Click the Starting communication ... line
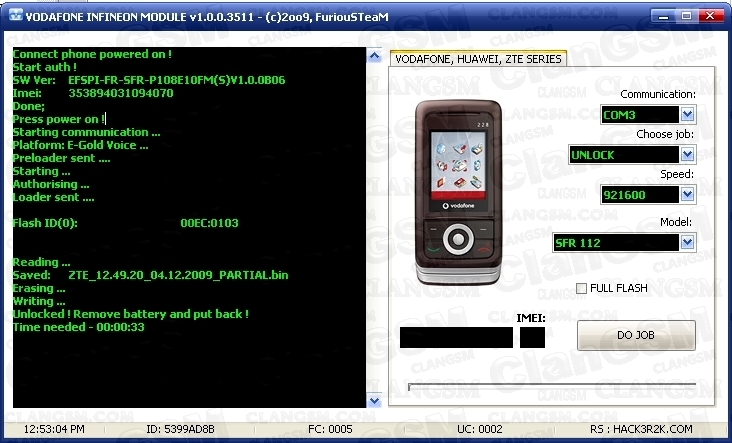The width and height of the screenshot is (732, 443). coord(86,132)
